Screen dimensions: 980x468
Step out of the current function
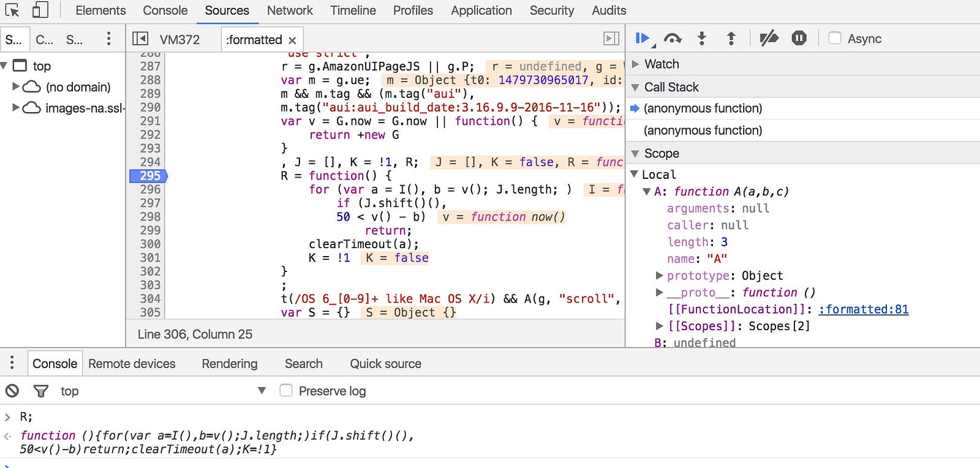[731, 39]
